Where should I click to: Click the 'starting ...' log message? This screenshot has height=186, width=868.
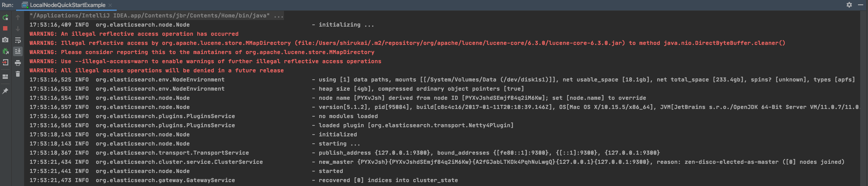pyautogui.click(x=339, y=144)
